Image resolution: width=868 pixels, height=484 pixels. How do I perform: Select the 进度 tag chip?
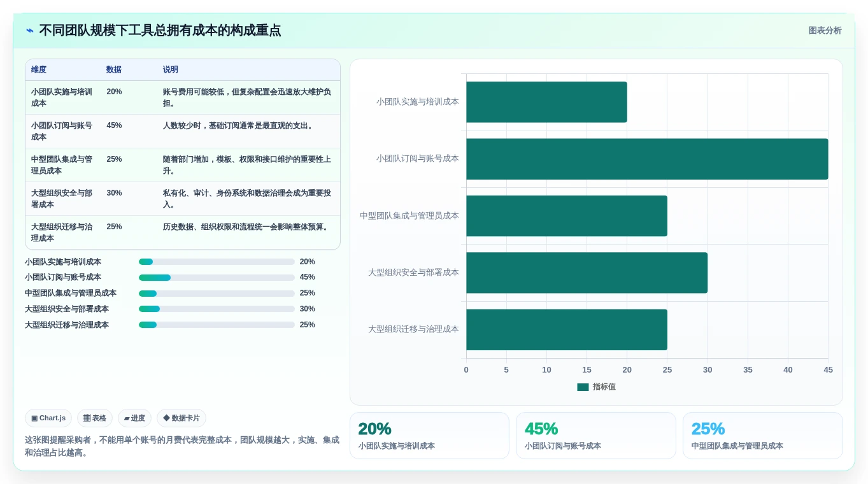pos(134,418)
